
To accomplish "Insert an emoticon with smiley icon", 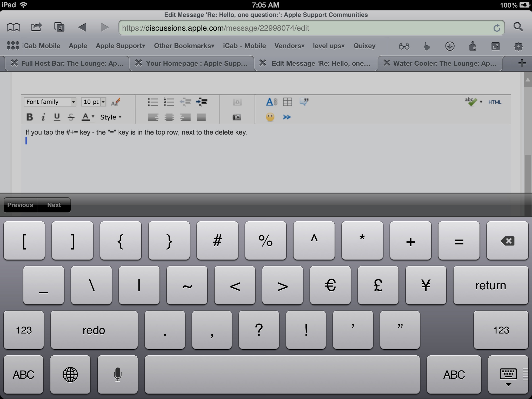I will [270, 117].
